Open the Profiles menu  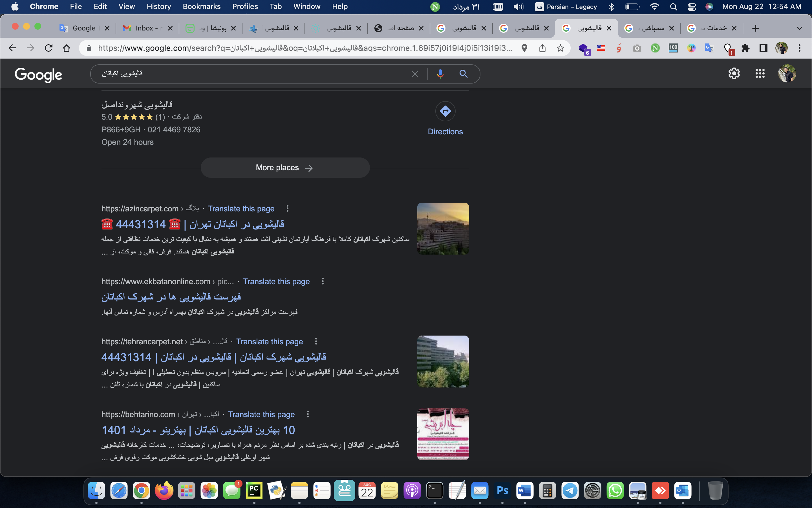(x=245, y=7)
